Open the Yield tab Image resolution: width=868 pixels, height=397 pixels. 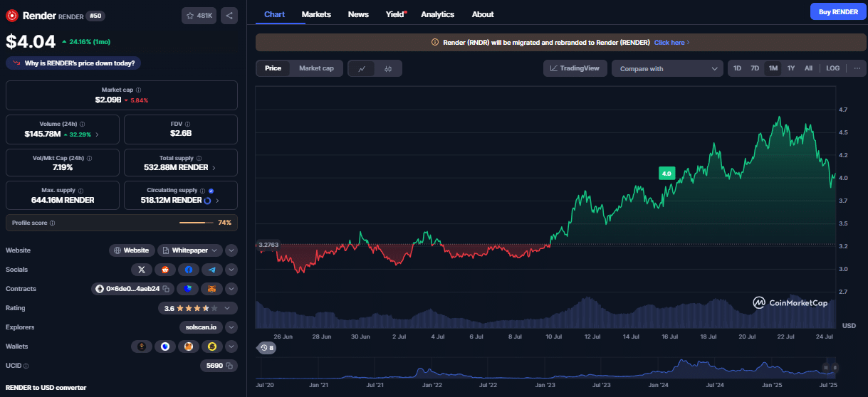(396, 14)
